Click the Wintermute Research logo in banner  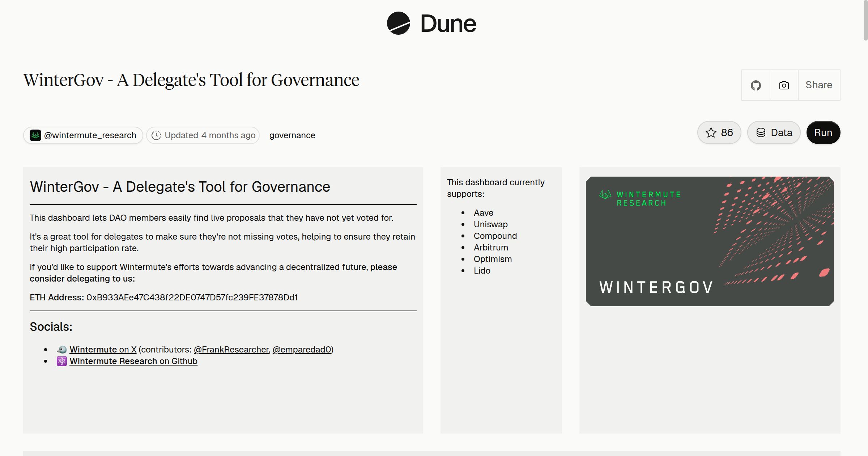(x=640, y=199)
